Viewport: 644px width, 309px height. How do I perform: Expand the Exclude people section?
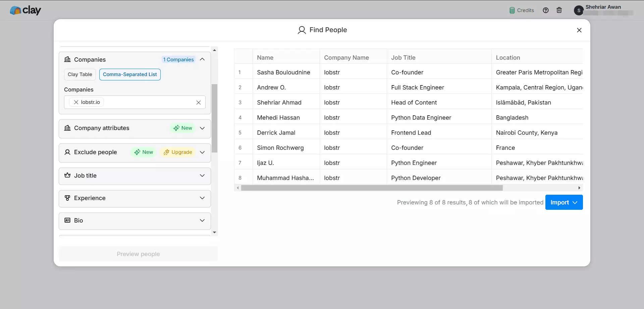click(202, 152)
